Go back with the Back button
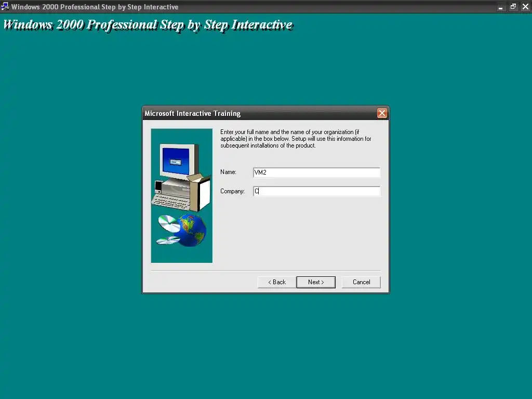Image resolution: width=532 pixels, height=399 pixels. (277, 282)
